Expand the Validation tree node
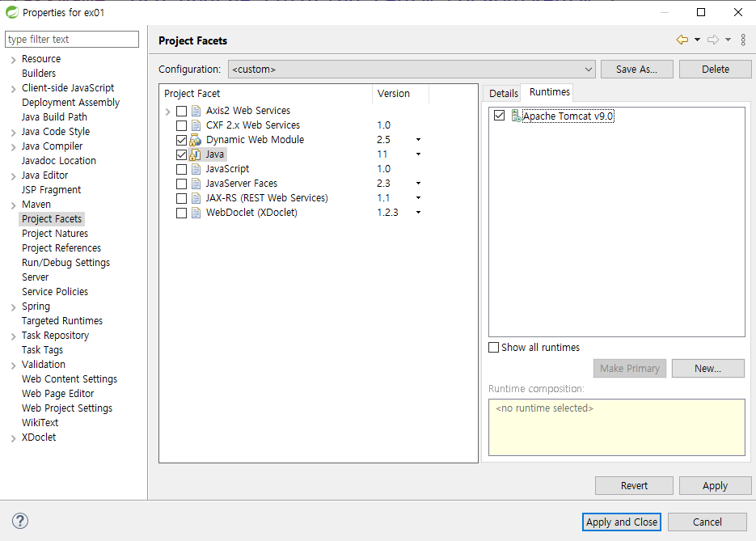This screenshot has width=756, height=541. click(14, 366)
